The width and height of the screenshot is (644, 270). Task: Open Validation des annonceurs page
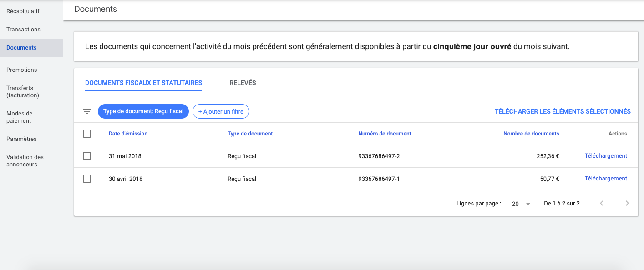[25, 161]
